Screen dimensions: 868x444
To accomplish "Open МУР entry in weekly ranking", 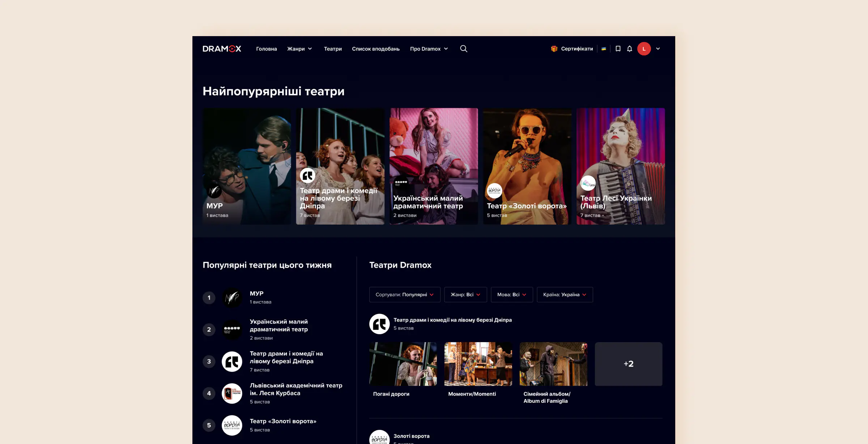I will point(256,294).
